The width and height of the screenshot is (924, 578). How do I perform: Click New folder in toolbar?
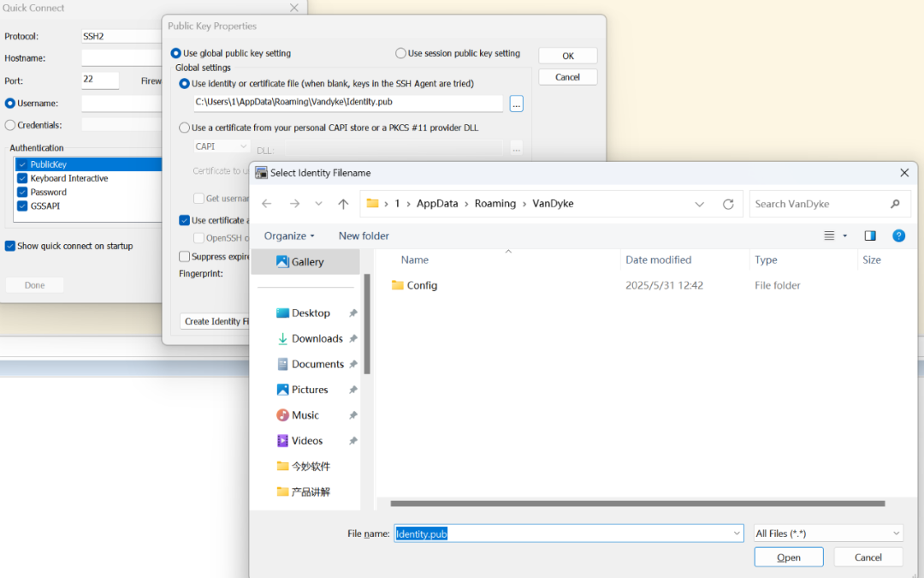tap(364, 236)
